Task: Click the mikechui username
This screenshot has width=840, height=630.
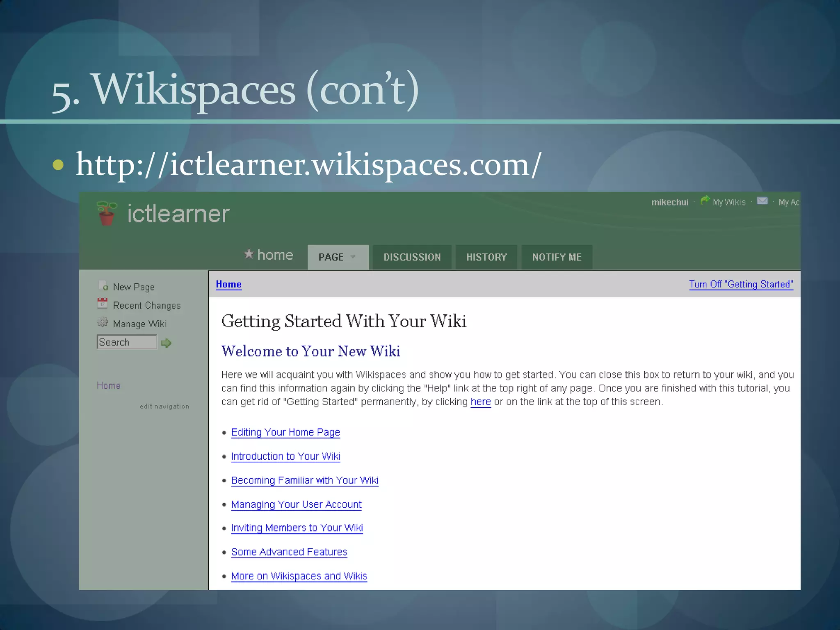Action: (670, 202)
